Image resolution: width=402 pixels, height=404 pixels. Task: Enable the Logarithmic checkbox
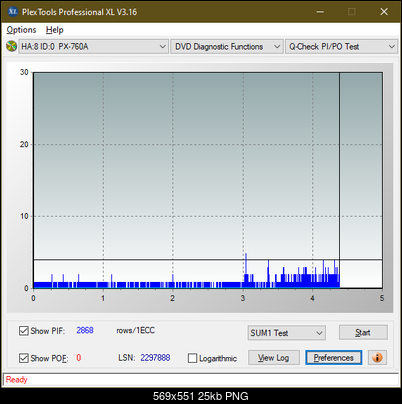click(192, 358)
